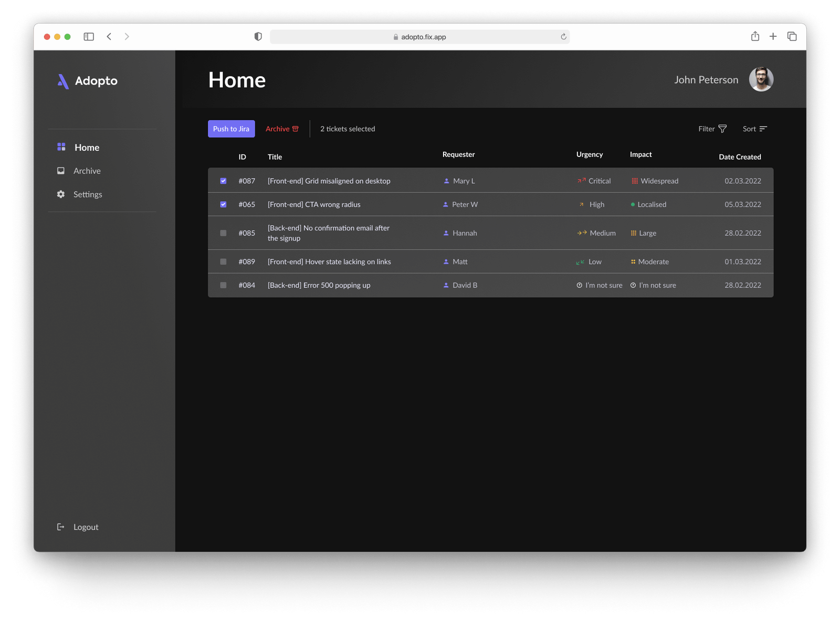840x619 pixels.
Task: Click the Logout arrow icon
Action: point(61,527)
